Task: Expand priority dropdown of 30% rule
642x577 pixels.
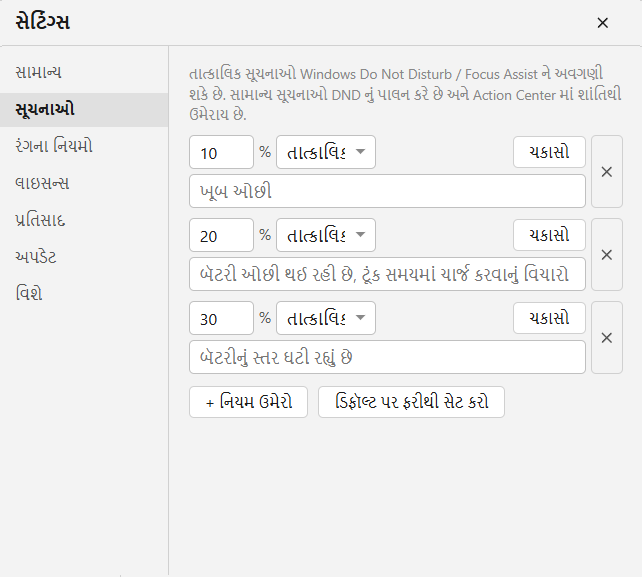Action: coord(326,318)
